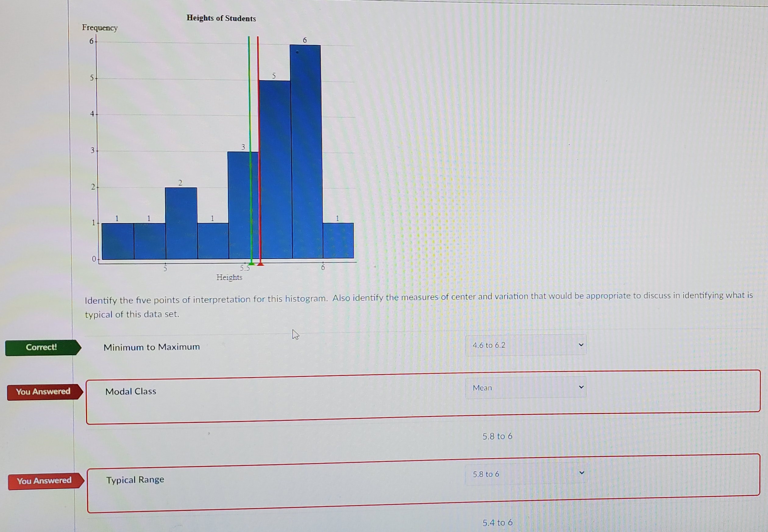Open the Typical Range dropdown showing 5.8 to 6
The height and width of the screenshot is (532, 768).
(526, 474)
